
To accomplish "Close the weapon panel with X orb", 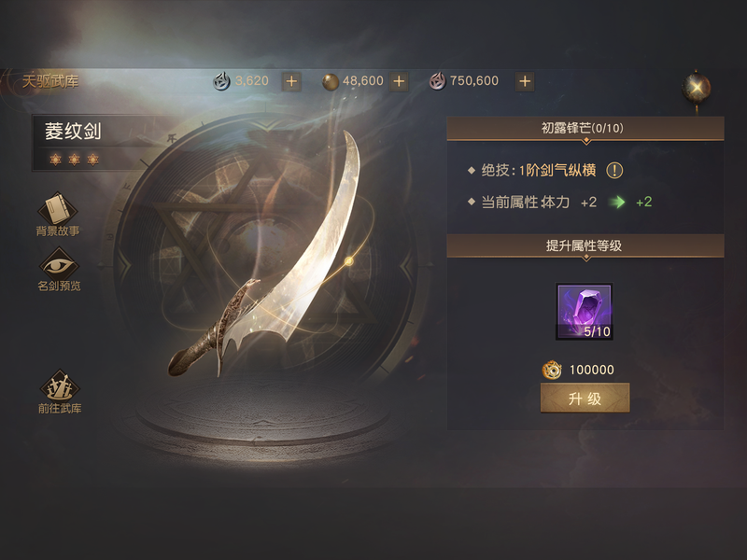I will tap(696, 88).
